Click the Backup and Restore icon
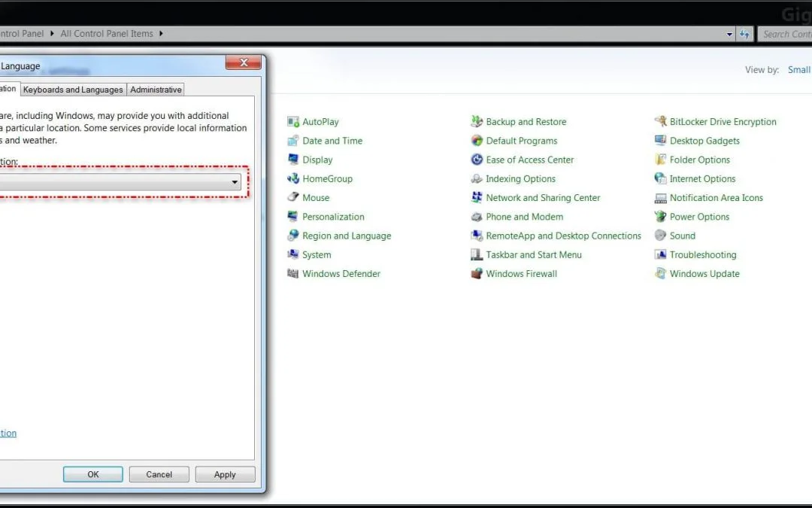Viewport: 812px width, 508px height. 477,122
